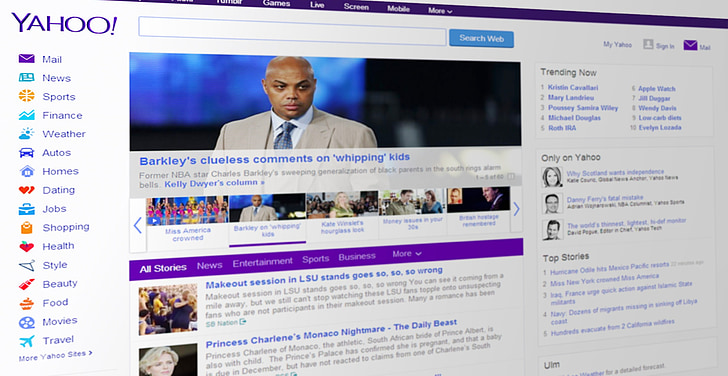
Task: Expand More Yahoo Sites list
Action: (x=55, y=356)
